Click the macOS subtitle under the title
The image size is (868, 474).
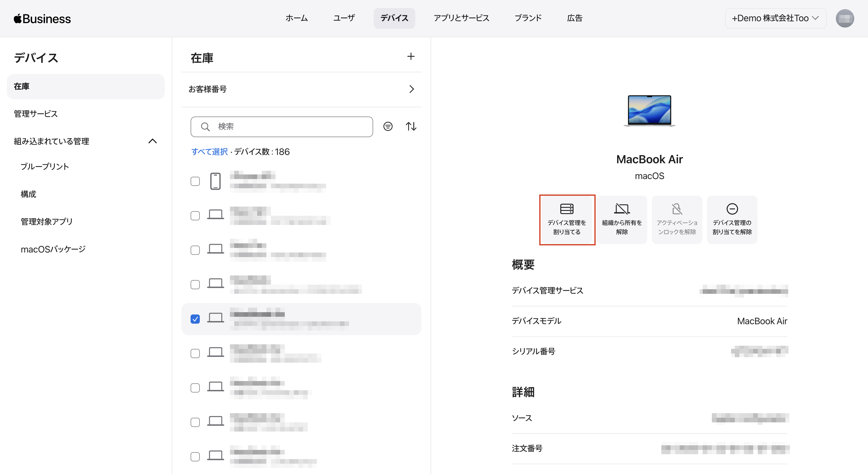[x=649, y=176]
